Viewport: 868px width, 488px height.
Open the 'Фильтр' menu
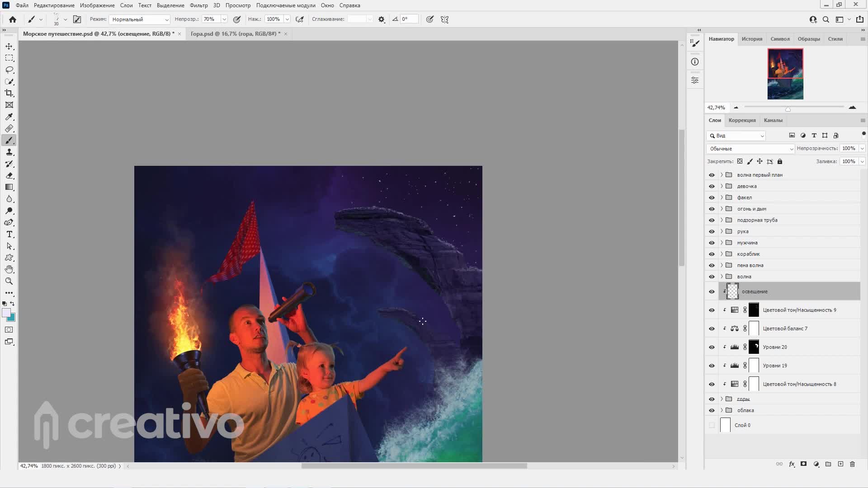[198, 5]
